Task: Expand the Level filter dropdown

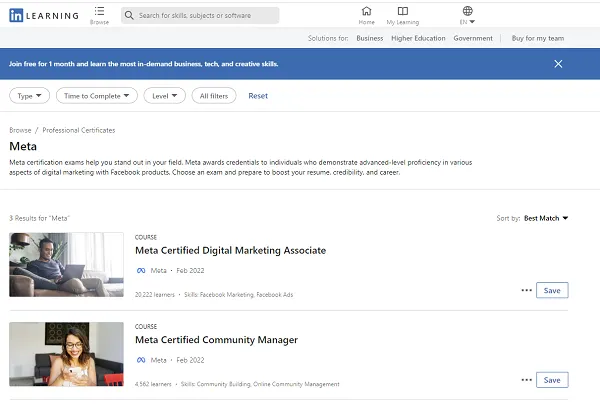Action: pyautogui.click(x=165, y=96)
